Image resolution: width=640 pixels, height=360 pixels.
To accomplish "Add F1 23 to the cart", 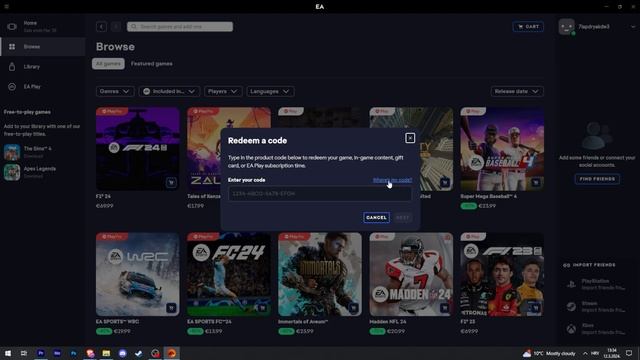I will click(x=536, y=308).
